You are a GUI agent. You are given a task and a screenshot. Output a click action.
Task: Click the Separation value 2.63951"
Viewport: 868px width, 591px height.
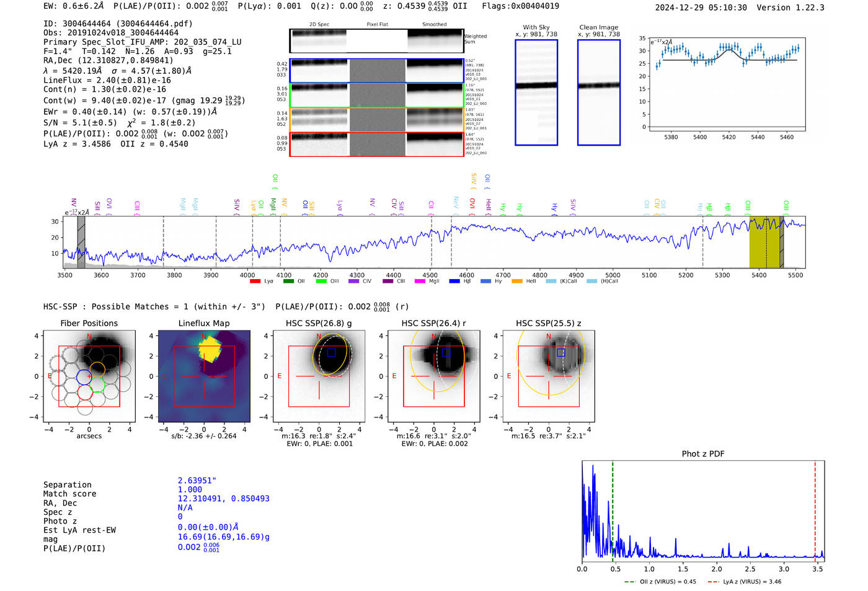[197, 481]
